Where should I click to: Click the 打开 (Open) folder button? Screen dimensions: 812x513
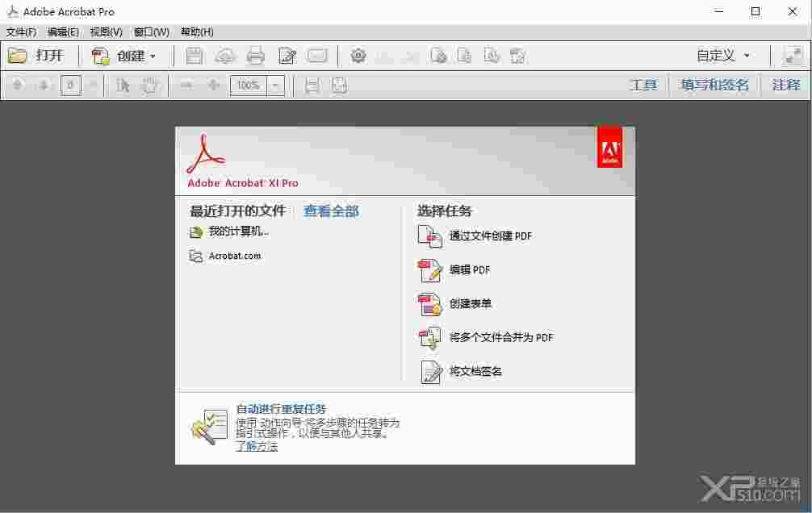(36, 56)
